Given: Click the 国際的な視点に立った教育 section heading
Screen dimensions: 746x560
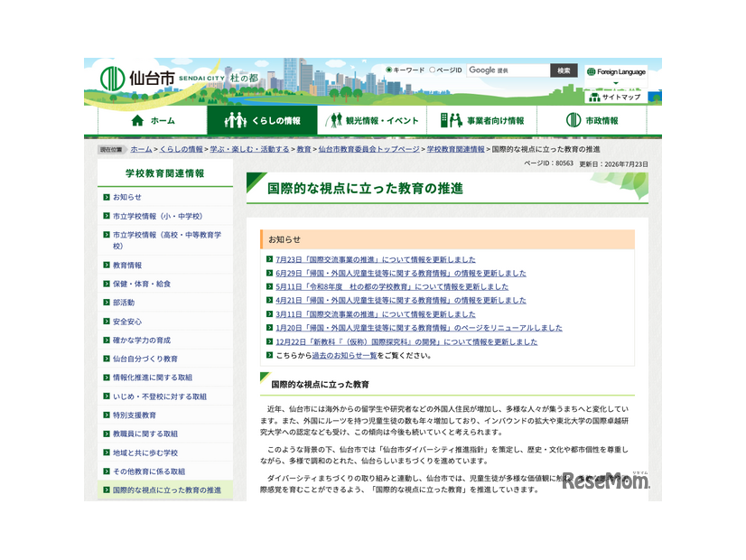Looking at the screenshot, I should (321, 385).
